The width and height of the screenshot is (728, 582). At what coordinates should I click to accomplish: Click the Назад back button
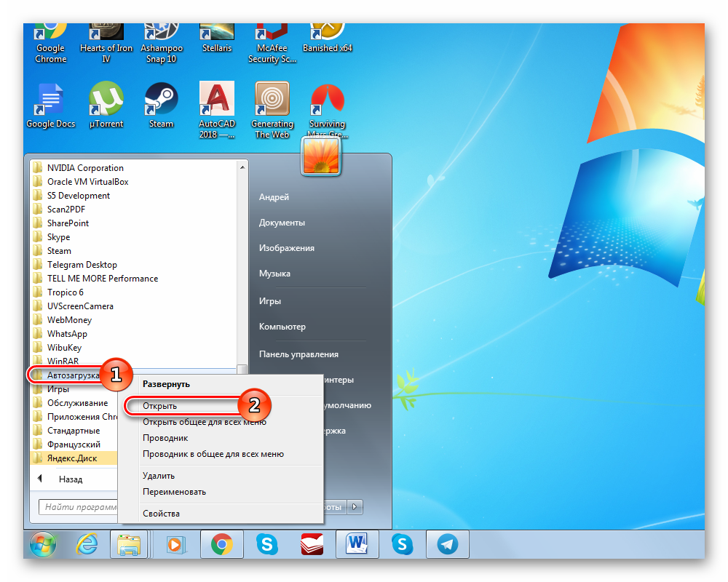click(70, 479)
